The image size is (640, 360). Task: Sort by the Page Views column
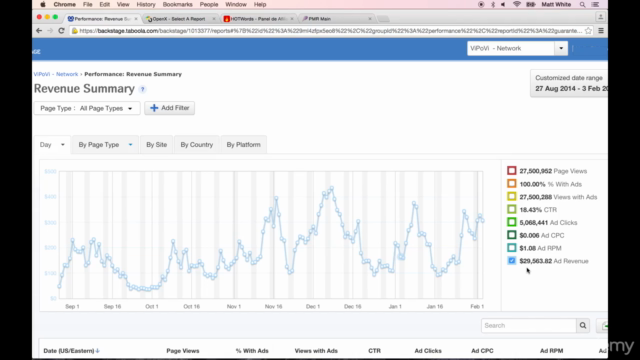(x=183, y=351)
